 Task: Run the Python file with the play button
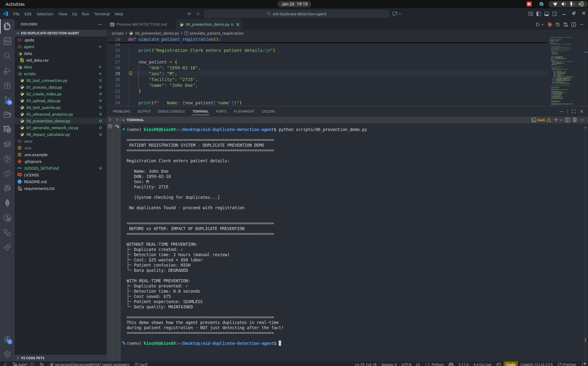coord(537,25)
